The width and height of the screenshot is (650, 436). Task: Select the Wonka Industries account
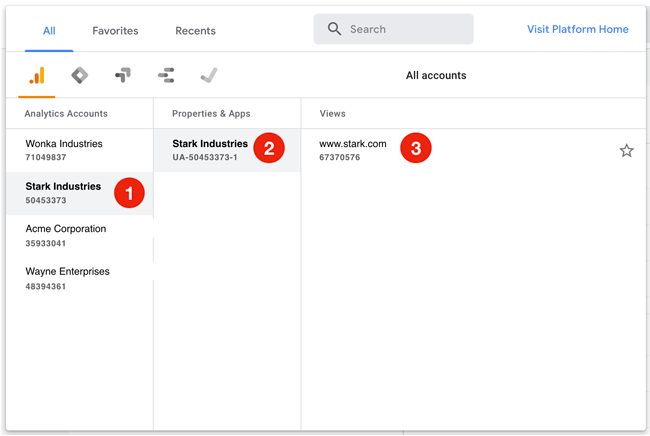(80, 150)
